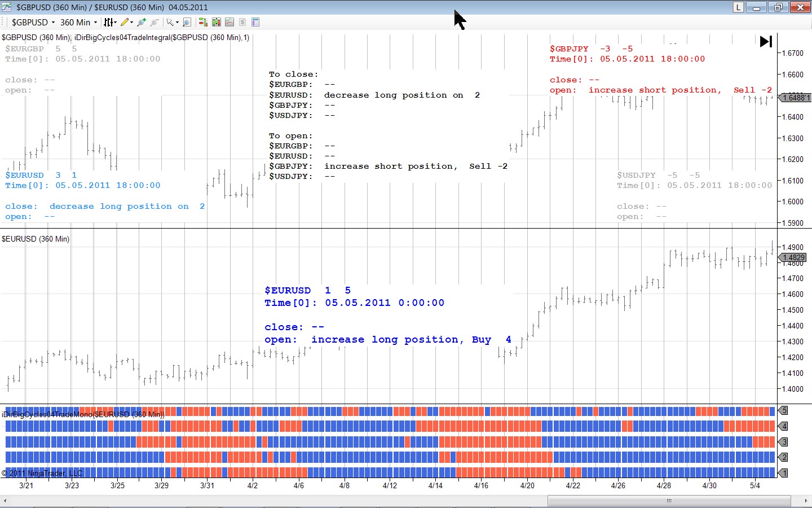Screen dimensions: 812x508
Task: Click the red $GBPJPY -3 -5 heading
Action: pos(592,49)
